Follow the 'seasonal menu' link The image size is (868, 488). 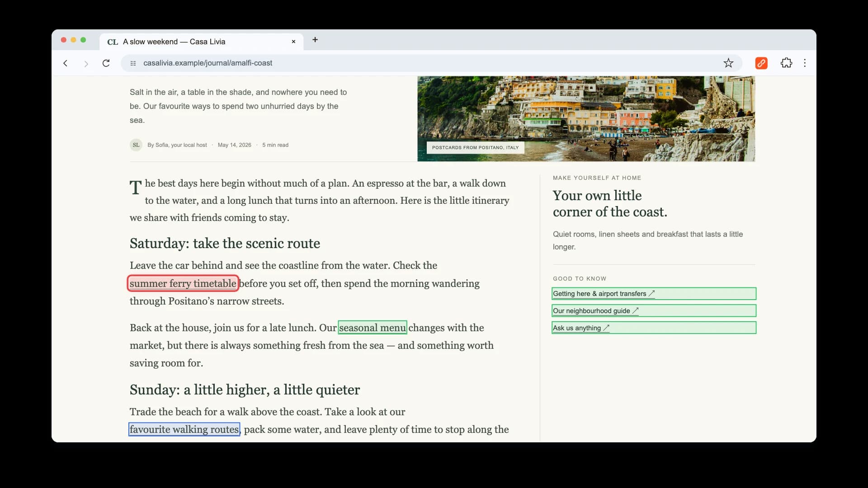tap(373, 328)
